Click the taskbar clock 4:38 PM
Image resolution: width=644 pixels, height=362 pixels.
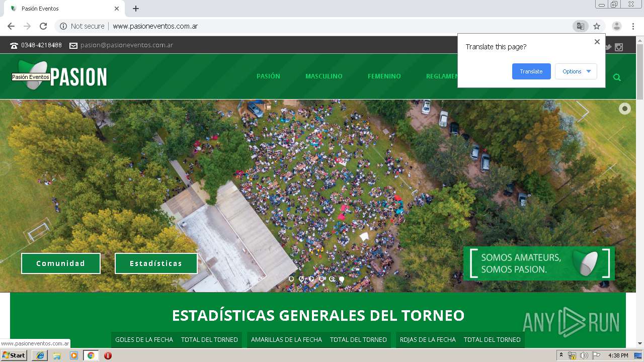[618, 355]
